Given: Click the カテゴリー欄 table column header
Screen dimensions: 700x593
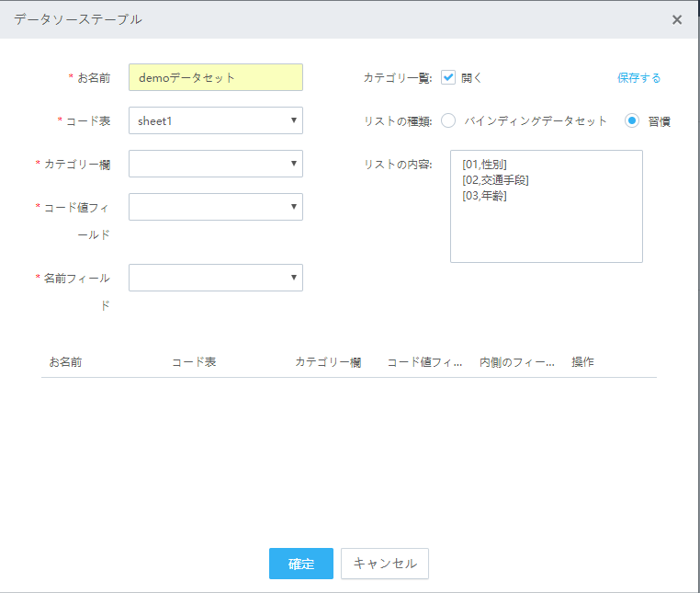Looking at the screenshot, I should [x=328, y=362].
